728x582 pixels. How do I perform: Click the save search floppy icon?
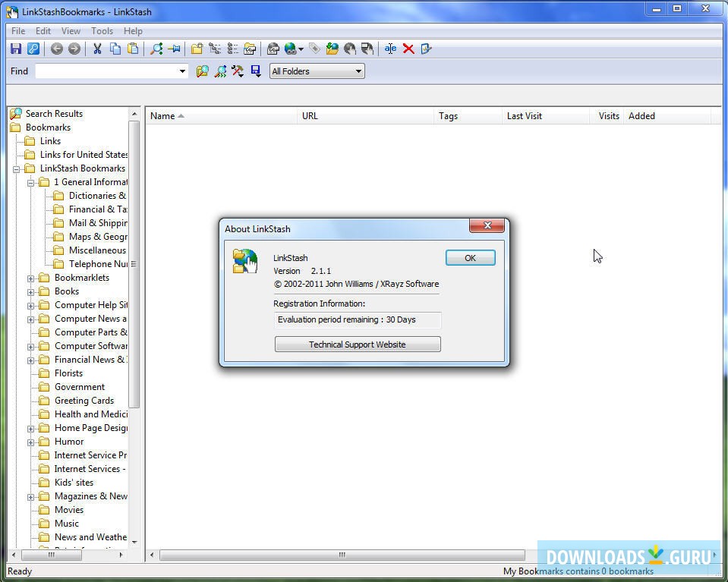pos(255,71)
